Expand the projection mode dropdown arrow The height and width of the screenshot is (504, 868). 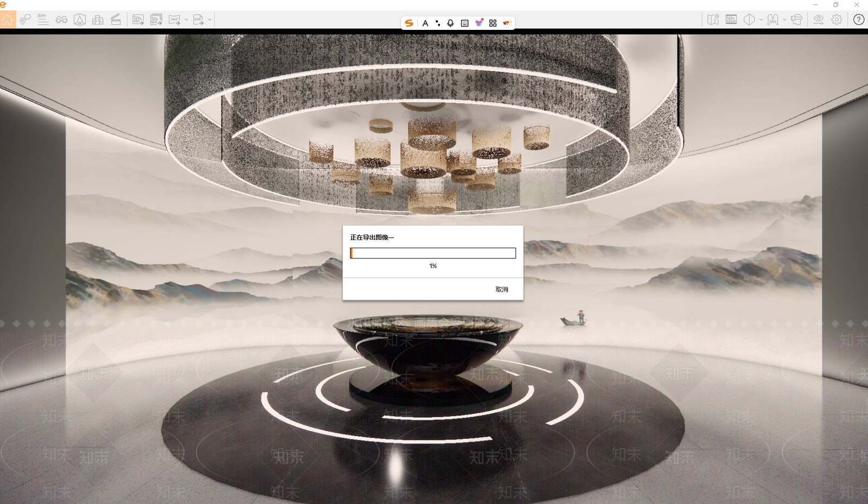pyautogui.click(x=761, y=20)
